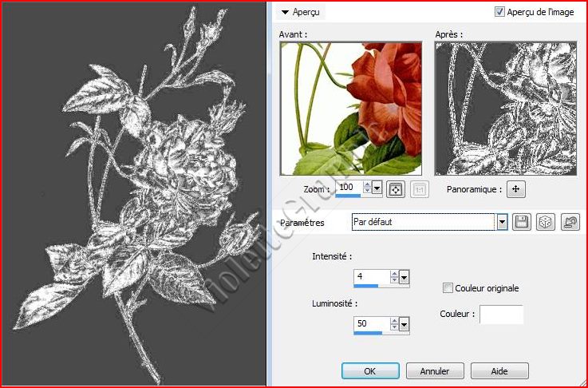Toggle the Aperçu de l'image checkbox
Screen dimensions: 588x388
click(500, 12)
